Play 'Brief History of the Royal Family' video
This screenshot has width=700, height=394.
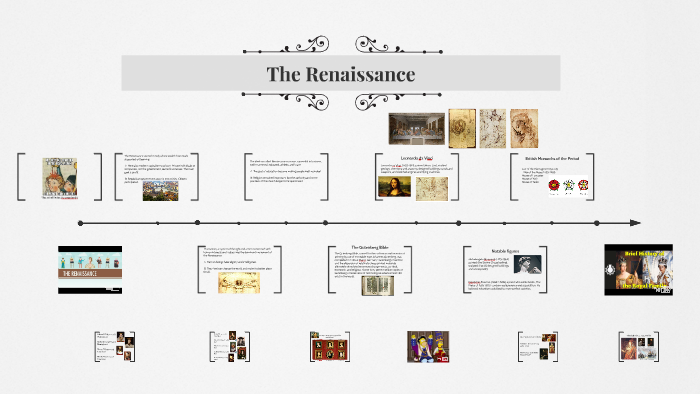pos(638,270)
